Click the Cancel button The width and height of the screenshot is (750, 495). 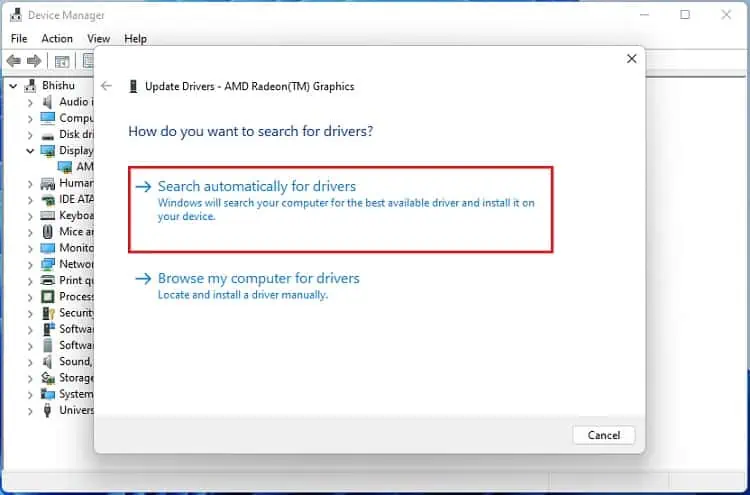(604, 435)
